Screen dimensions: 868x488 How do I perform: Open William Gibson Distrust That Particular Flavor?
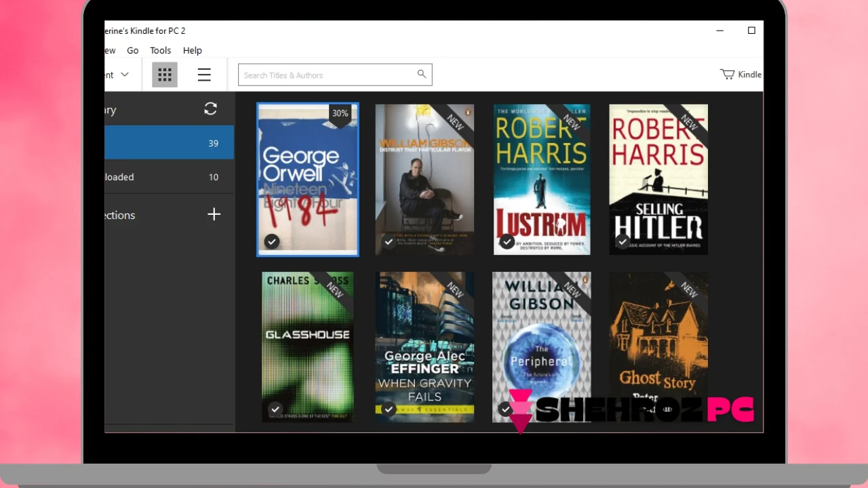point(425,180)
